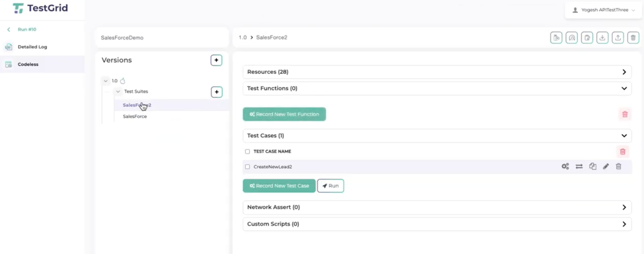Expand the Custom Scripts (0) section
This screenshot has height=254, width=644.
pos(437,224)
